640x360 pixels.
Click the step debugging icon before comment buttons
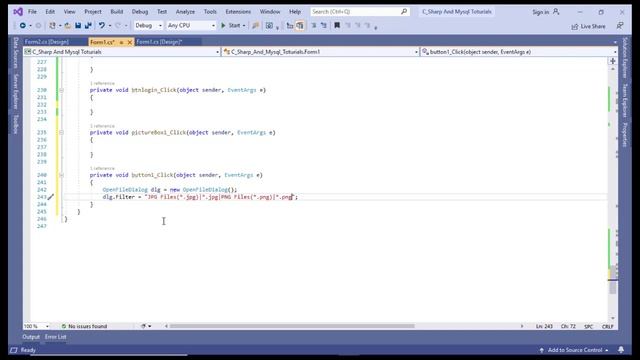[x=290, y=26]
